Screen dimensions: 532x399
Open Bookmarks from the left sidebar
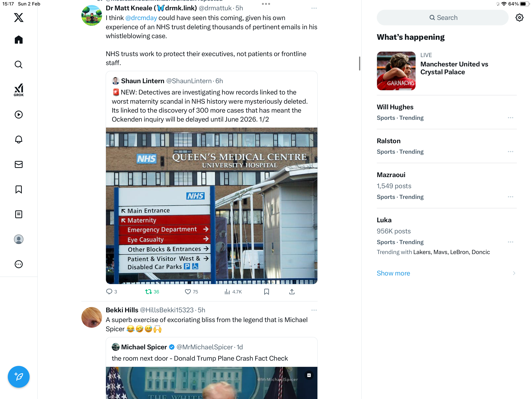point(18,189)
